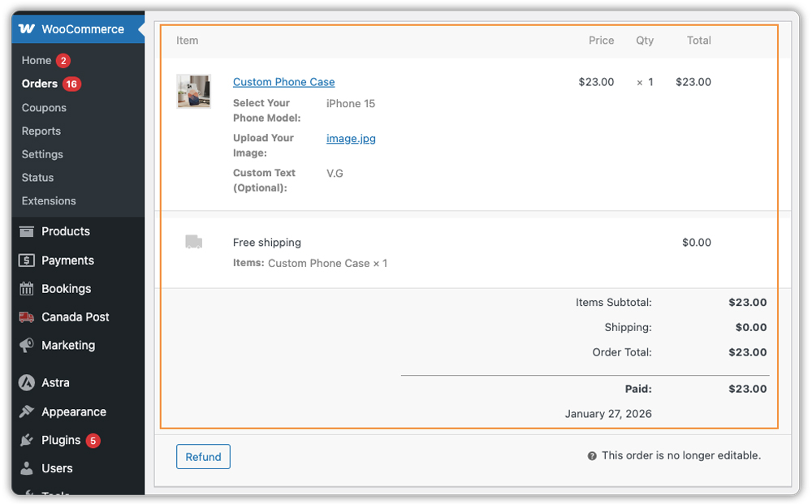Click the phone case product thumbnail
Screen dimensions: 812x504
(x=193, y=92)
